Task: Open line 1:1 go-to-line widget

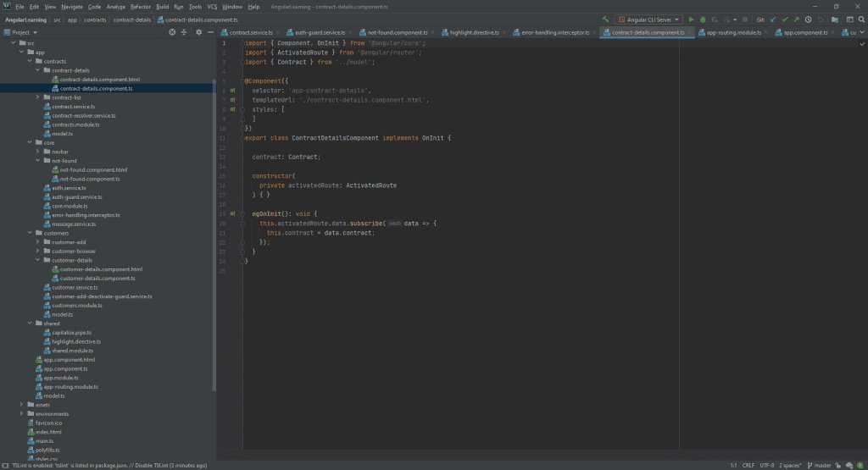Action: (x=733, y=466)
